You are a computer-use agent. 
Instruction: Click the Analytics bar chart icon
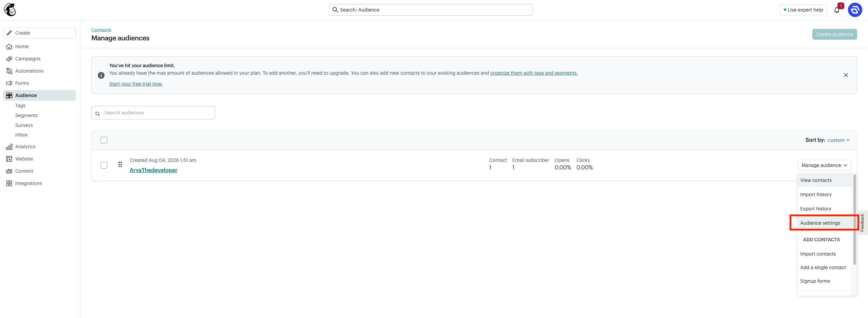9,147
